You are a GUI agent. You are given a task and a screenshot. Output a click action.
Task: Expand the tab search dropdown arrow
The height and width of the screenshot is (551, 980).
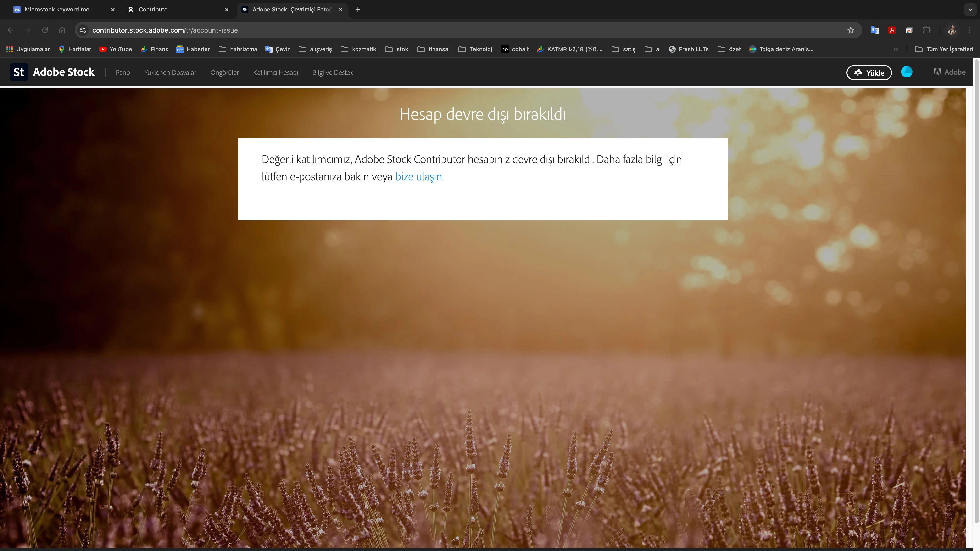pos(970,10)
